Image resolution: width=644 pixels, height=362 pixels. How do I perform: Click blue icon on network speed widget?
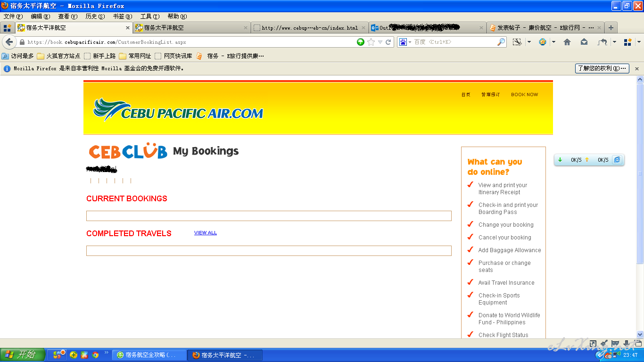tap(617, 160)
